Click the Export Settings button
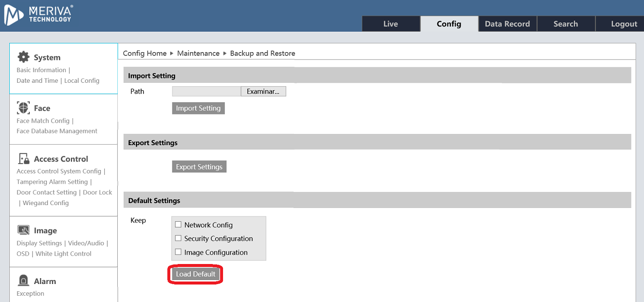The image size is (644, 302). point(199,167)
